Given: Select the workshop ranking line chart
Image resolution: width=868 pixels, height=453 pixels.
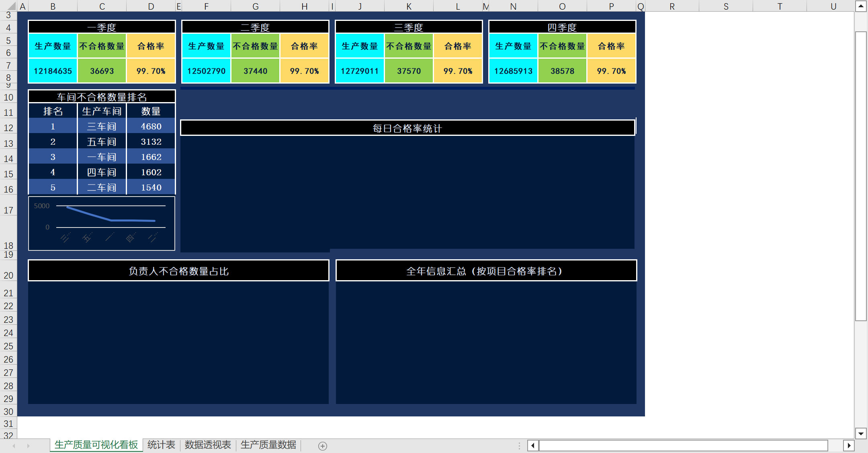Looking at the screenshot, I should (102, 223).
